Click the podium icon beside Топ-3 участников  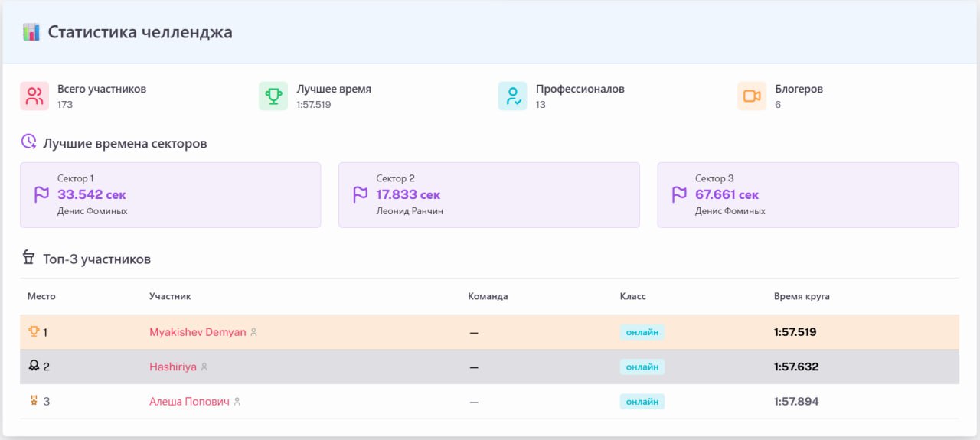(x=28, y=257)
